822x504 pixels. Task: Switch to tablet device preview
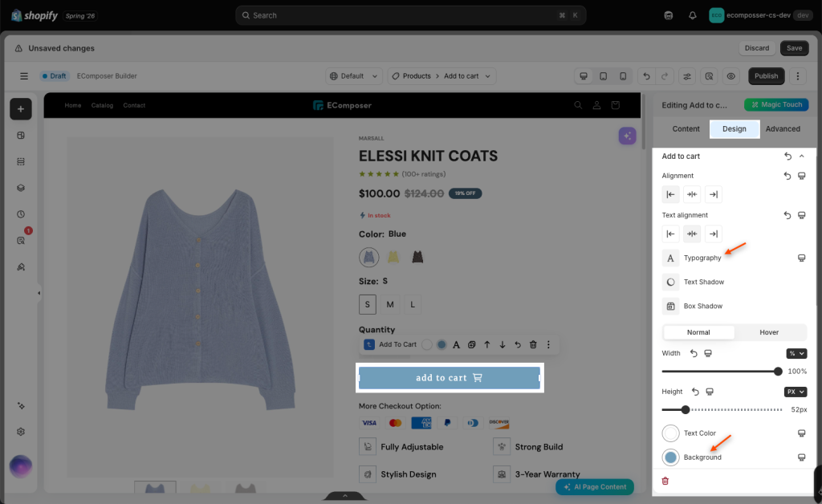pyautogui.click(x=604, y=76)
